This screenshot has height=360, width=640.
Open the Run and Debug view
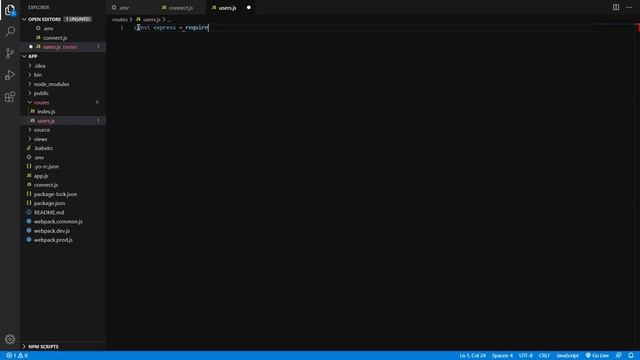10,75
